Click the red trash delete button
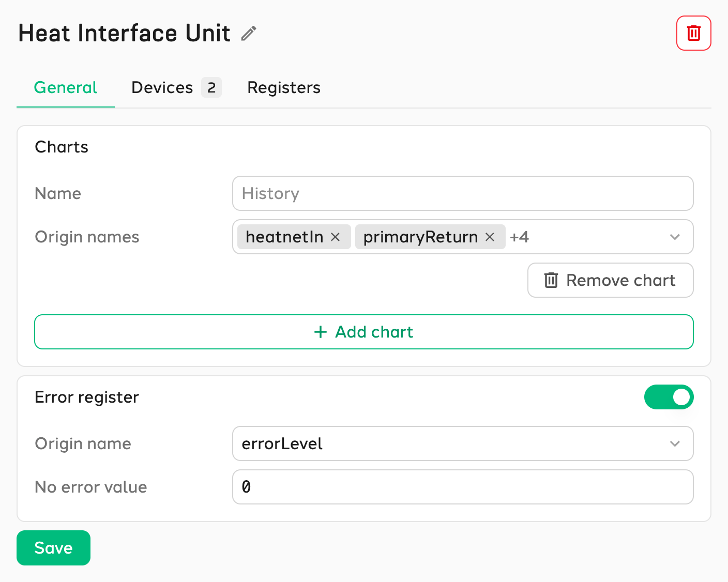 694,33
